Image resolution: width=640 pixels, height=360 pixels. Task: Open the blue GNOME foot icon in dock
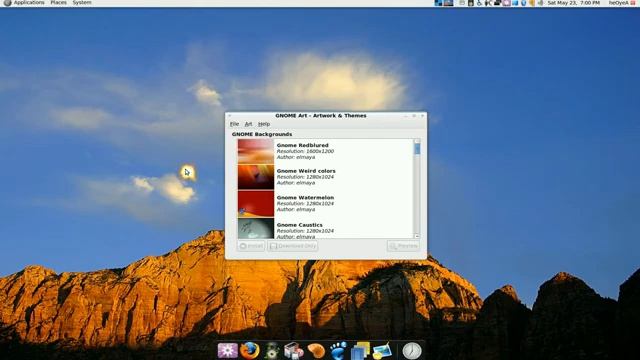[338, 351]
